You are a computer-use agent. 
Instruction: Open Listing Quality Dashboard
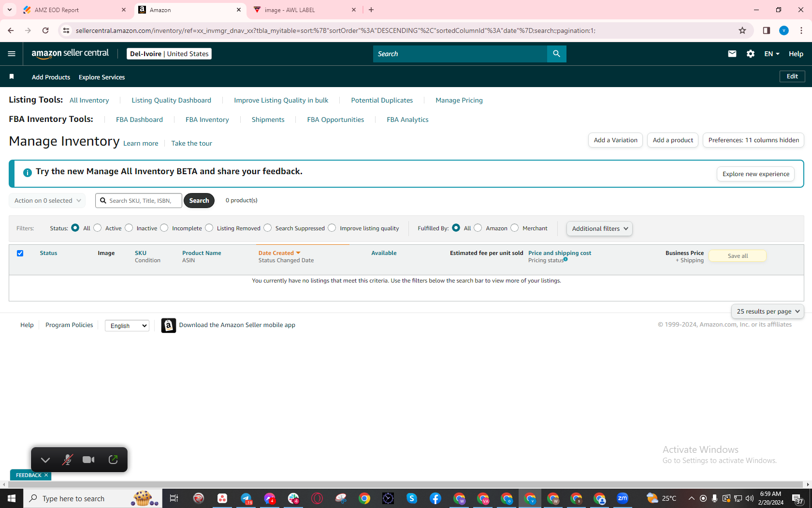pyautogui.click(x=172, y=100)
